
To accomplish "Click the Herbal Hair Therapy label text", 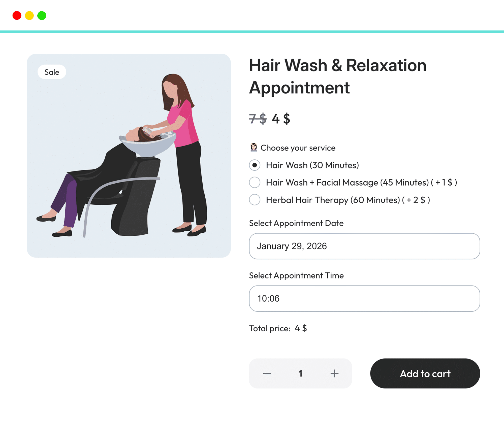I will [348, 200].
